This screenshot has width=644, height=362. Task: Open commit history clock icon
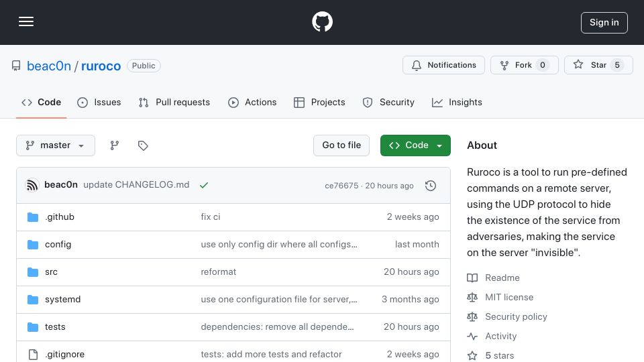(x=430, y=186)
